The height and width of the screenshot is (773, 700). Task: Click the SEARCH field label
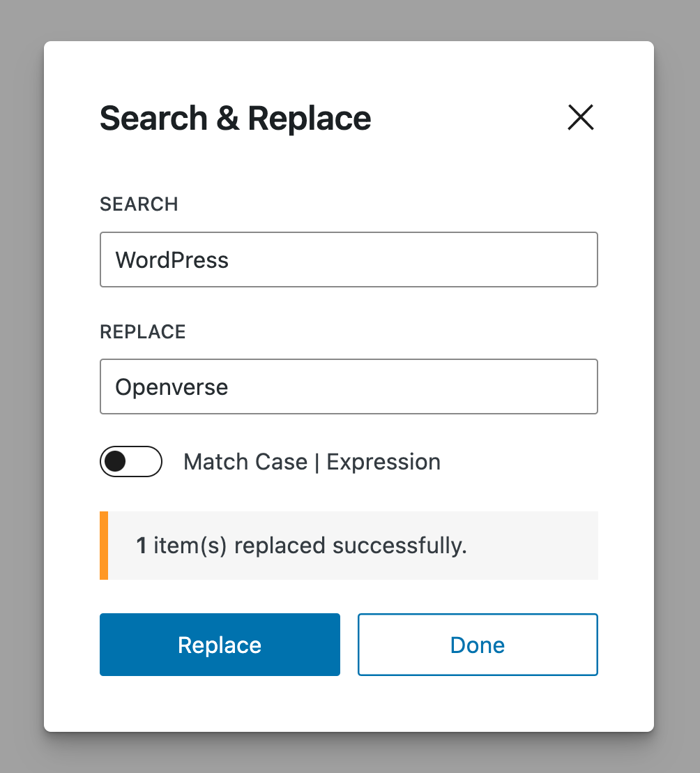[139, 204]
